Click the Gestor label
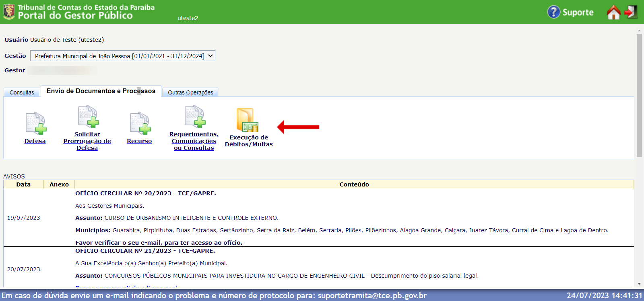This screenshot has width=644, height=301. pos(15,70)
